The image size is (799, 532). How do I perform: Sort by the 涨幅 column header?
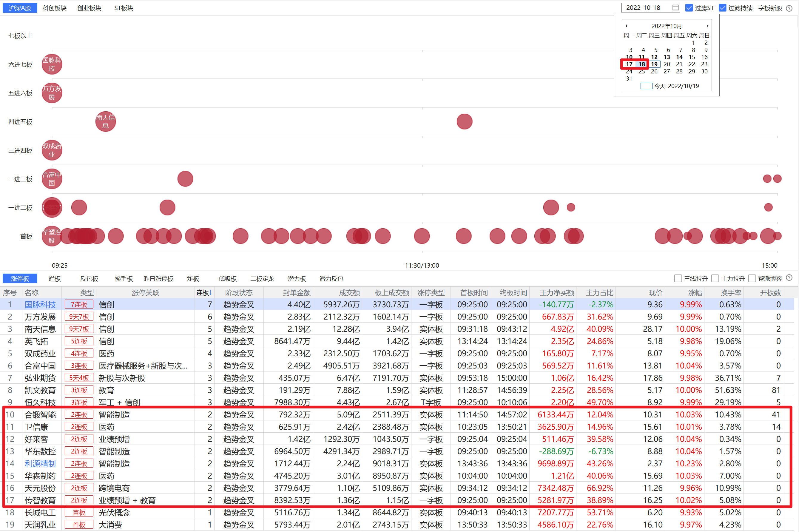pyautogui.click(x=695, y=292)
